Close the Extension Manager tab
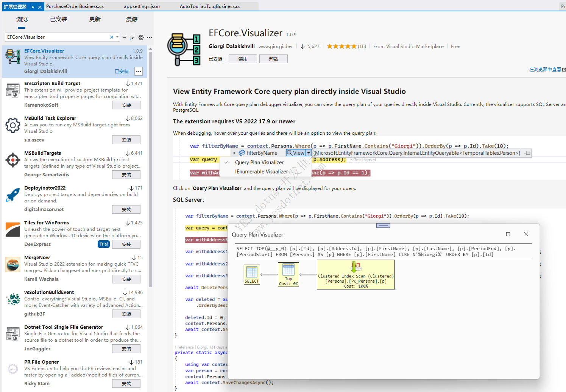Viewport: 566px width, 392px height. 40,7
